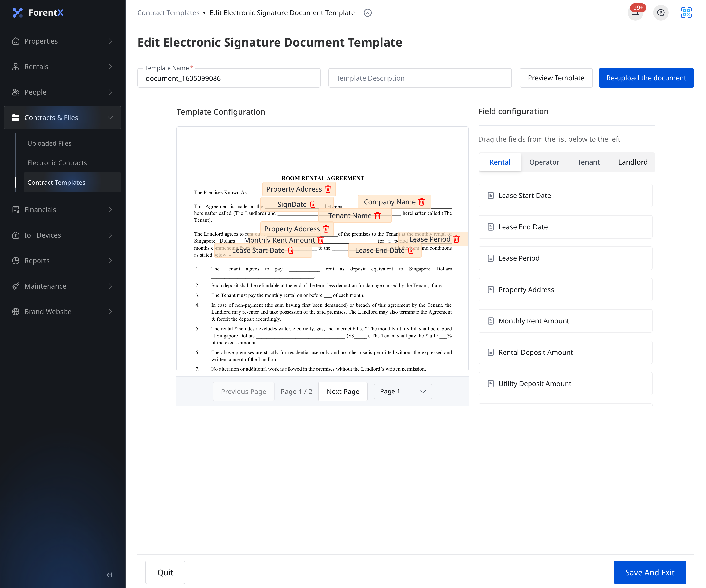The width and height of the screenshot is (706, 588).
Task: Delete the Company Name field tag
Action: click(422, 202)
